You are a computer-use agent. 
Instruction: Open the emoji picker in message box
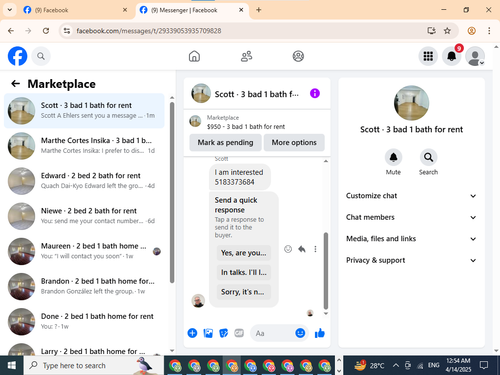(x=300, y=333)
